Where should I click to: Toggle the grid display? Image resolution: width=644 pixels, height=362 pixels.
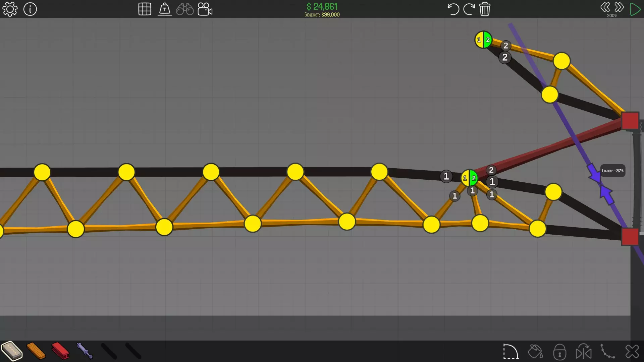[145, 9]
